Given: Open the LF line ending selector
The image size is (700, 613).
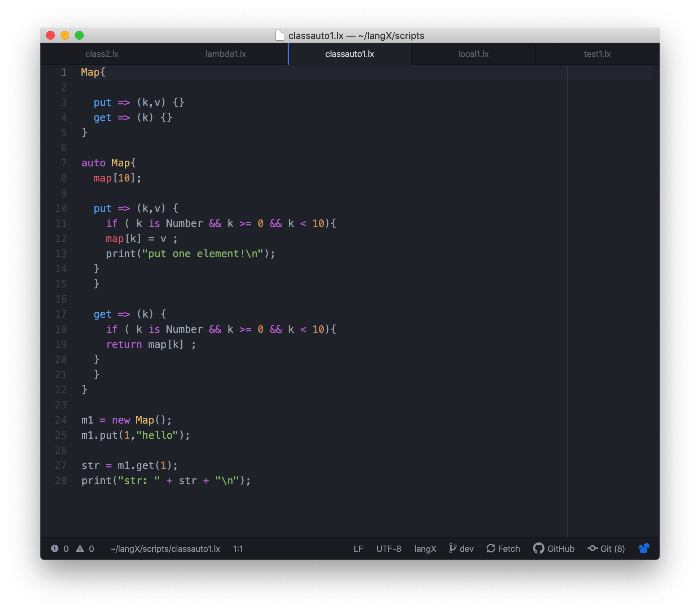Looking at the screenshot, I should coord(358,549).
